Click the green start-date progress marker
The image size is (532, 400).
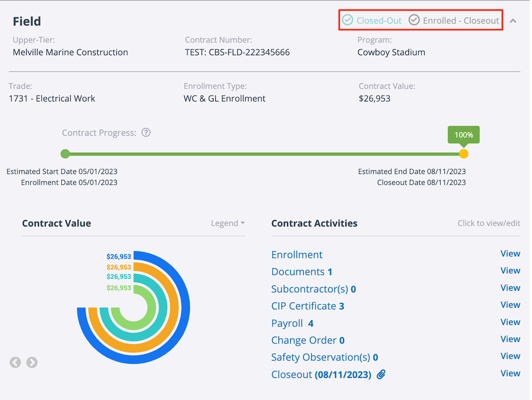tap(65, 154)
